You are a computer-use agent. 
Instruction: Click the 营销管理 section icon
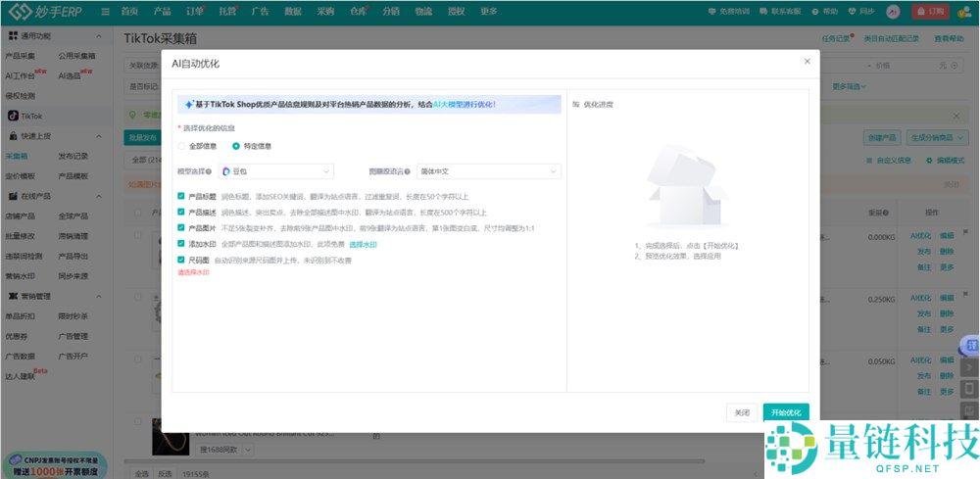(13, 296)
